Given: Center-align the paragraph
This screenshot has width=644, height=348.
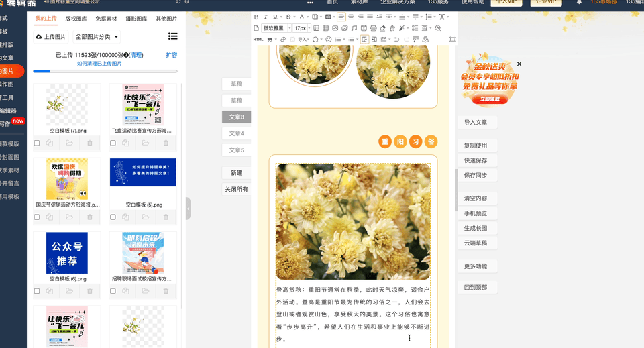Looking at the screenshot, I should (351, 17).
